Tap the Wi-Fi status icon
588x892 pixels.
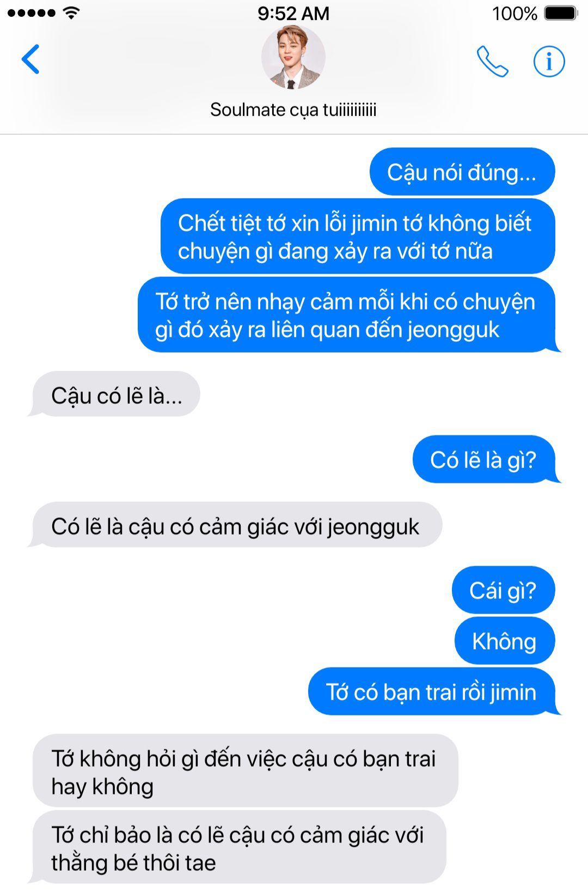pyautogui.click(x=71, y=13)
